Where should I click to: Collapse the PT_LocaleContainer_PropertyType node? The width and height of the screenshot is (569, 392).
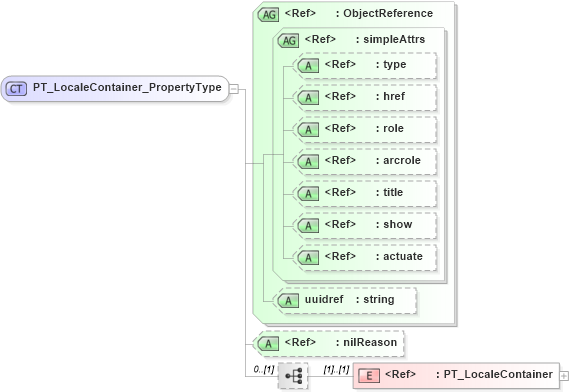tap(234, 89)
